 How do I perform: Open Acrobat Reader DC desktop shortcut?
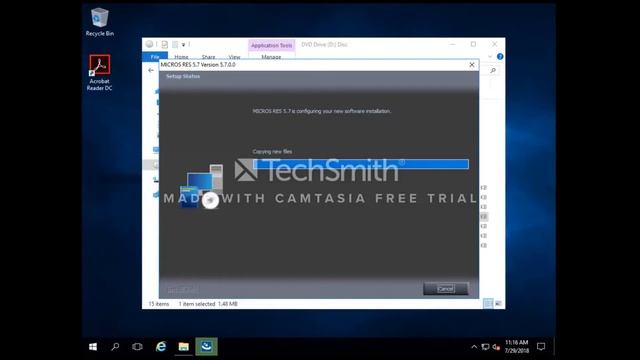point(100,73)
